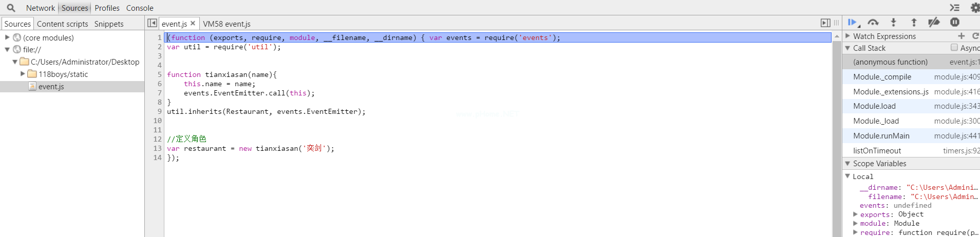Enable Async call stack checkbox
The image size is (980, 237).
[x=954, y=48]
